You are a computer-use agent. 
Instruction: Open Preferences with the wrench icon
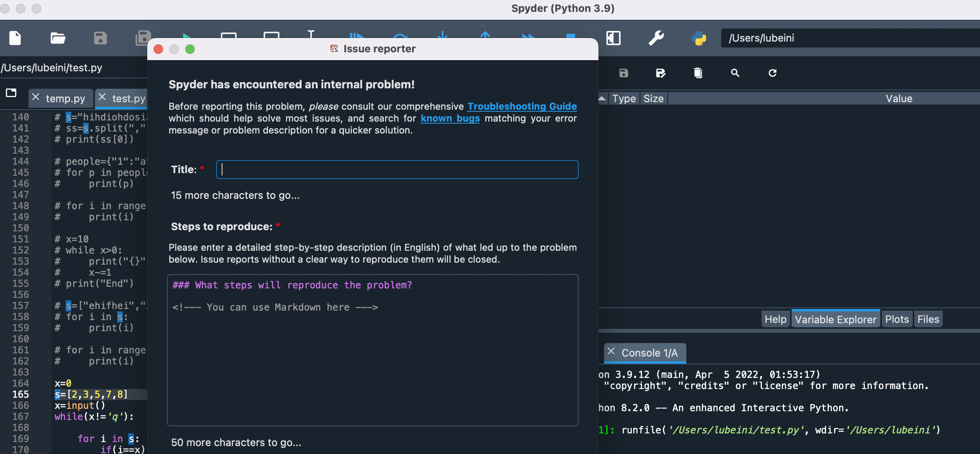[x=656, y=38]
